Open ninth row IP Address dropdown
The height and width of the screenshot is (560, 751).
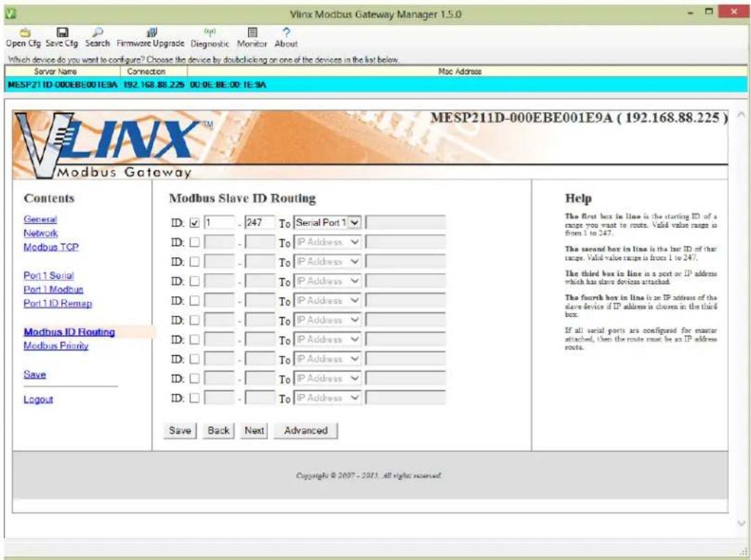point(327,378)
